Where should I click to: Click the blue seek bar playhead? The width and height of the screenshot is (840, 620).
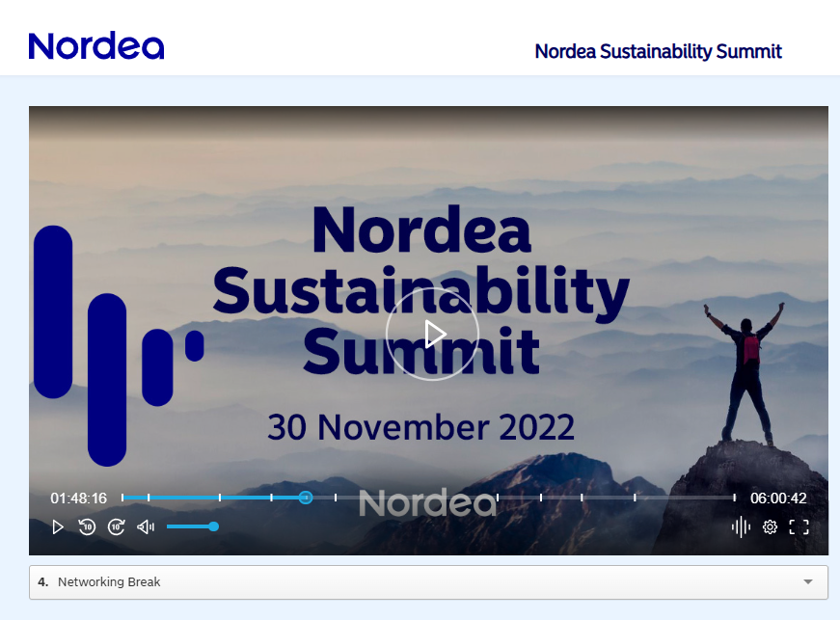(306, 498)
